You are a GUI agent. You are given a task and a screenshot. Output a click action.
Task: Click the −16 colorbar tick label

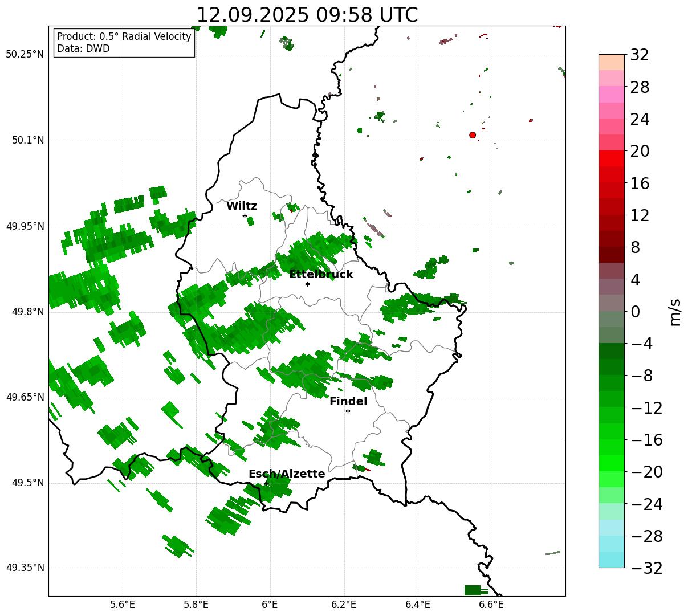[646, 440]
